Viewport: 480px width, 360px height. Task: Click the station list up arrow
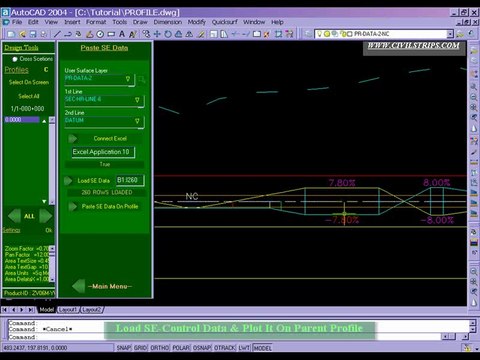pos(44,121)
